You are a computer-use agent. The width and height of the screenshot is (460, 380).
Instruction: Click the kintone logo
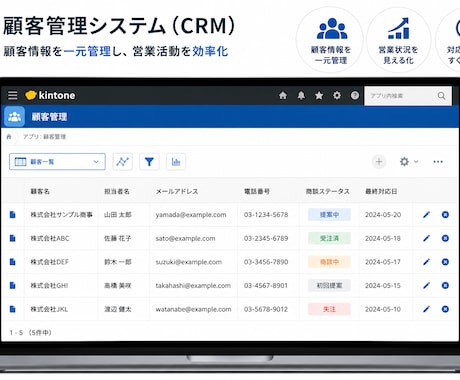point(50,95)
